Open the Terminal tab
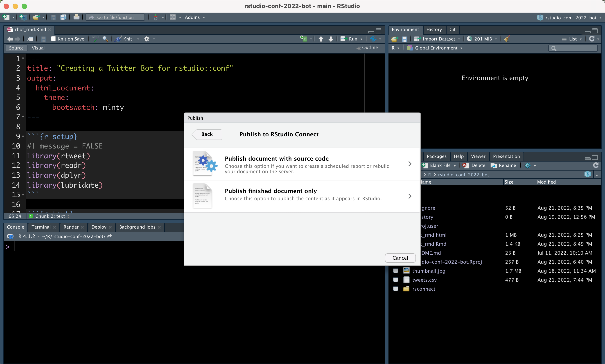 click(x=41, y=227)
